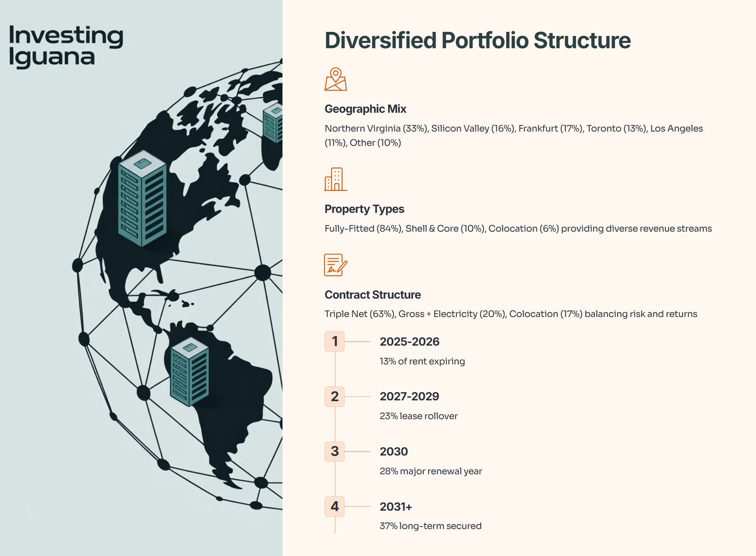
Task: Click the Triple Net (63%) contract description
Action: point(511,314)
